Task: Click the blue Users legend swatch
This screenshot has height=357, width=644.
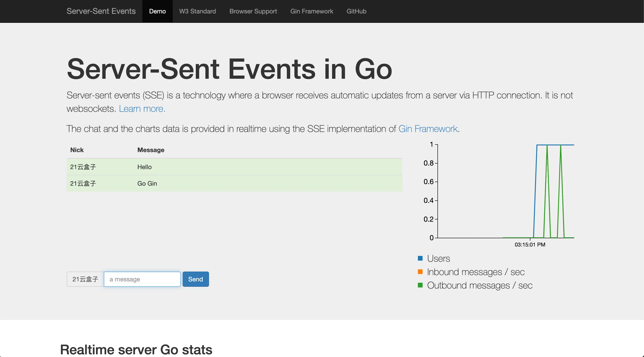Action: click(420, 258)
